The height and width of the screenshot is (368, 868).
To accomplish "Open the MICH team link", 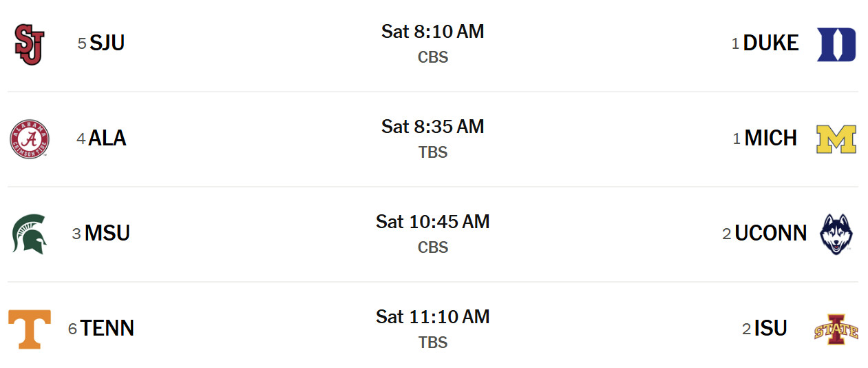I will (770, 139).
